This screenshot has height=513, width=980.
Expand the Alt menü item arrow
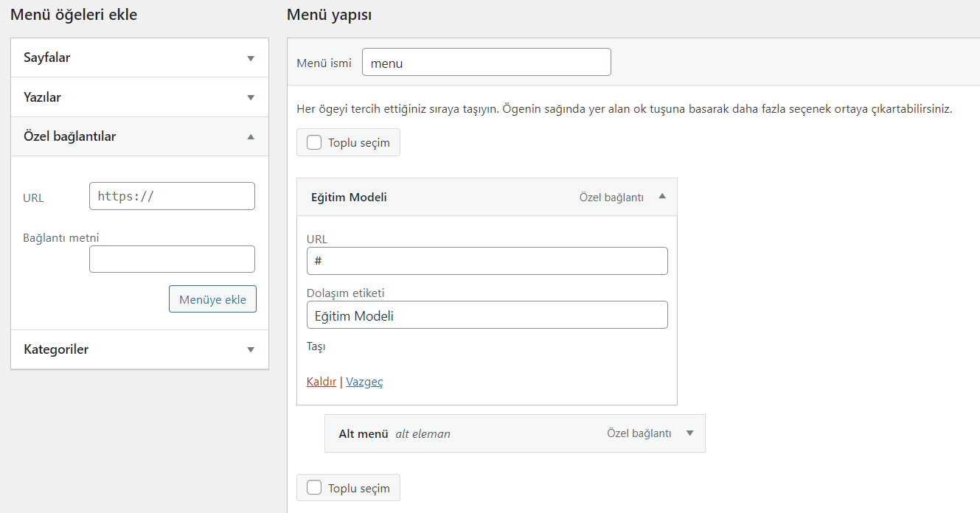click(x=690, y=433)
